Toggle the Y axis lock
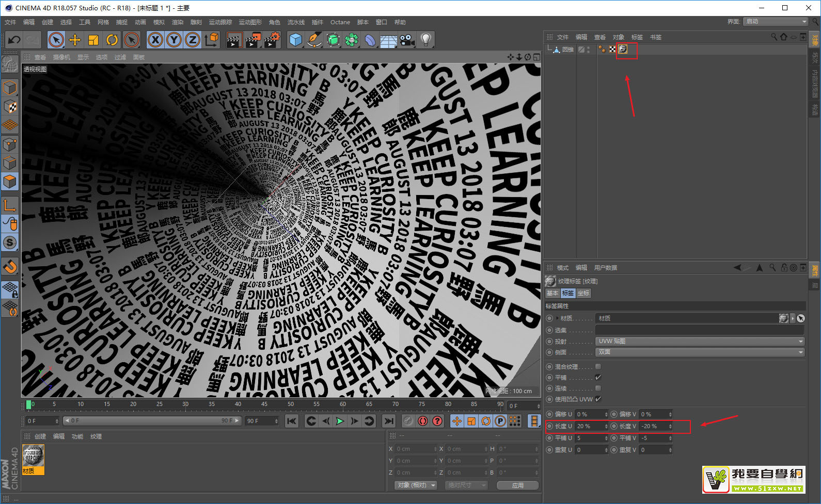821x504 pixels. (x=174, y=40)
